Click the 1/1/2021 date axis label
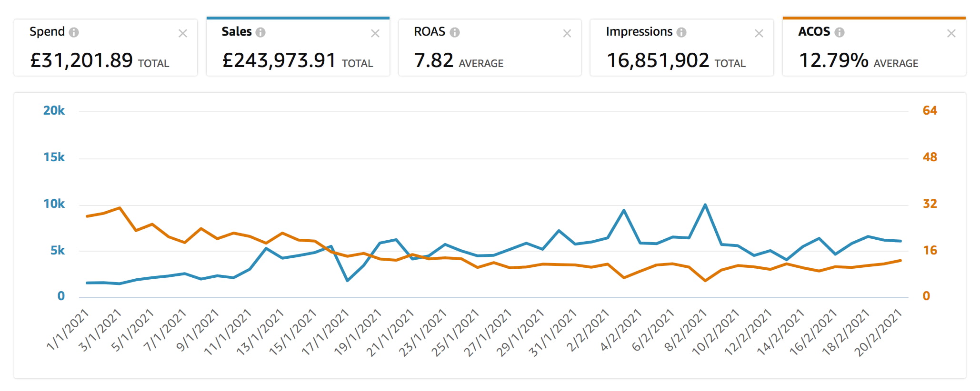This screenshot has width=980, height=391. point(68,330)
